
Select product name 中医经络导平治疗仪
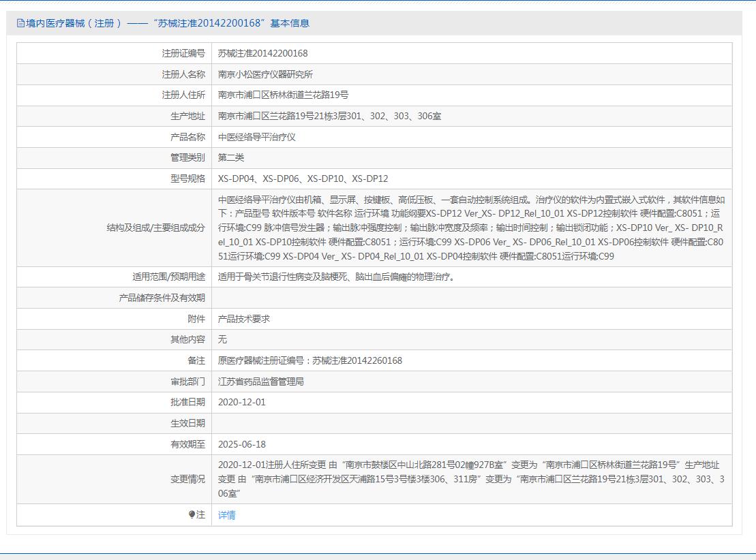(x=256, y=137)
